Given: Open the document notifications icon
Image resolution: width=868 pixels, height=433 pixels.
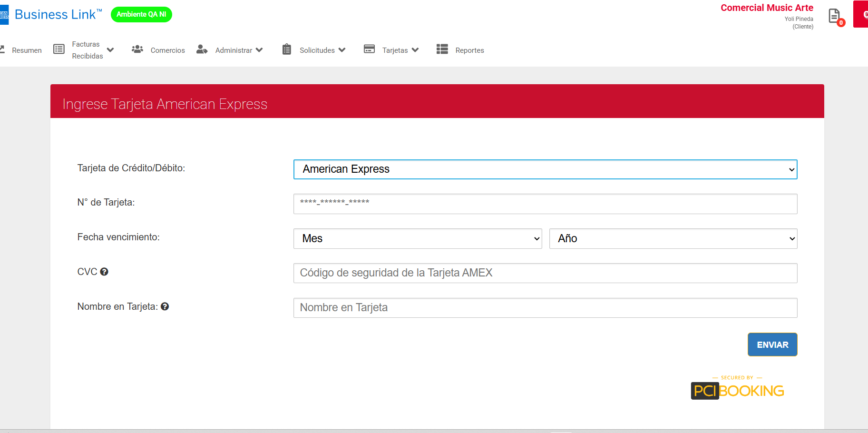Looking at the screenshot, I should tap(835, 16).
